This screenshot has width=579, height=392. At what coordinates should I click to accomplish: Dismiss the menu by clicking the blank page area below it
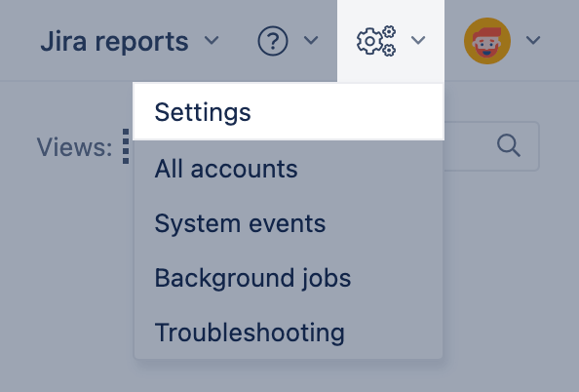point(288,376)
